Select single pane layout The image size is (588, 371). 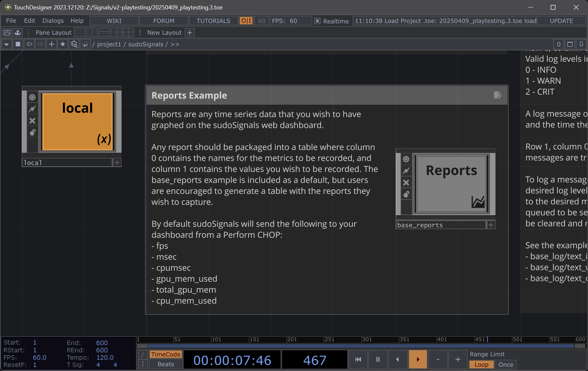[x=80, y=32]
